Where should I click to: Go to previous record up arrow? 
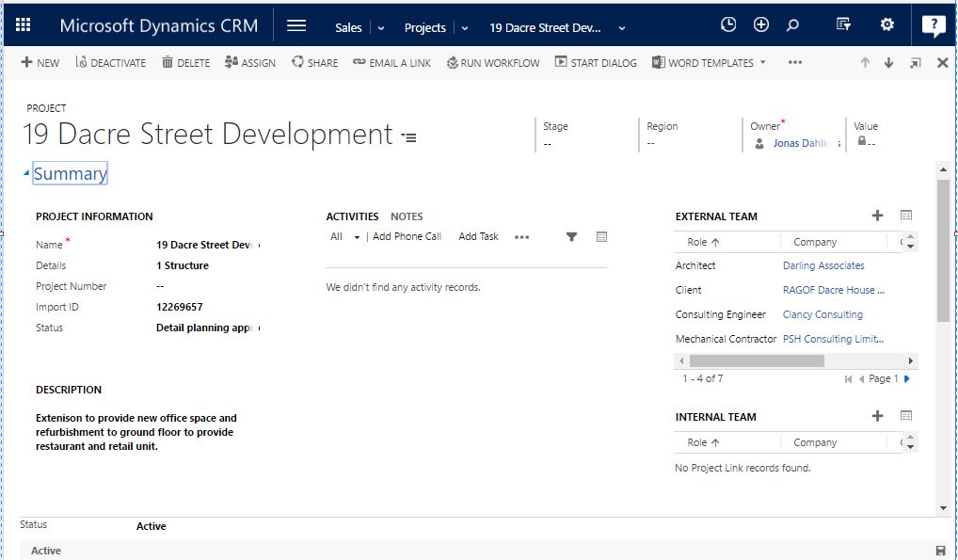(865, 62)
